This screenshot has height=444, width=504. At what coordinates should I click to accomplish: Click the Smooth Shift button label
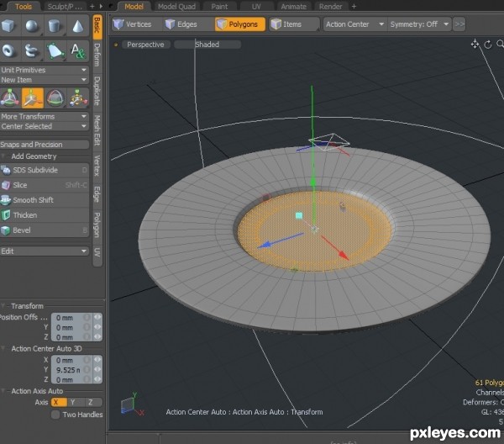click(33, 200)
